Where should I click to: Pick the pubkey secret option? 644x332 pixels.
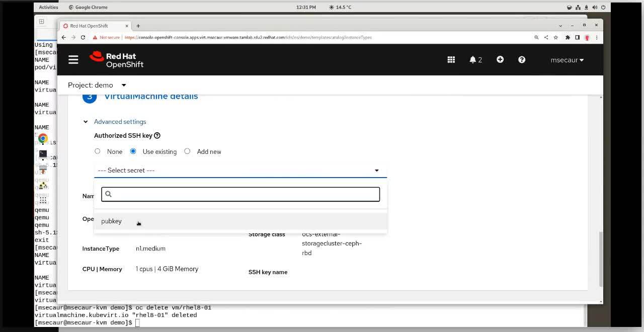coord(112,221)
